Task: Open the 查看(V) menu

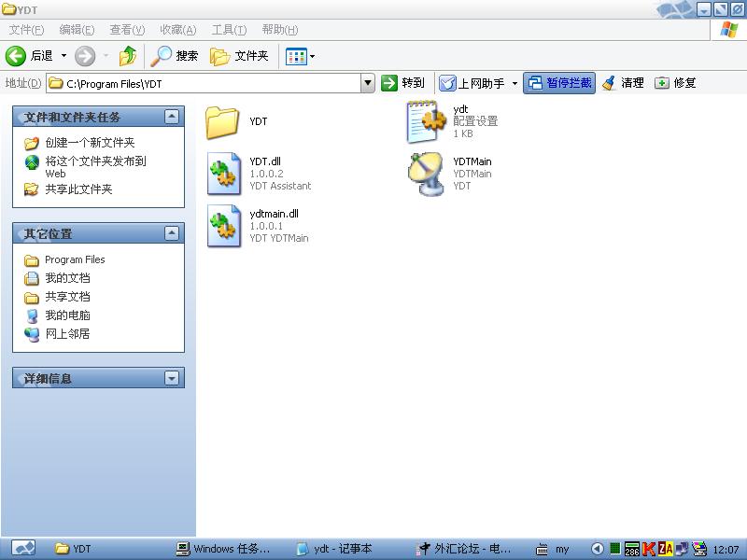Action: click(127, 30)
